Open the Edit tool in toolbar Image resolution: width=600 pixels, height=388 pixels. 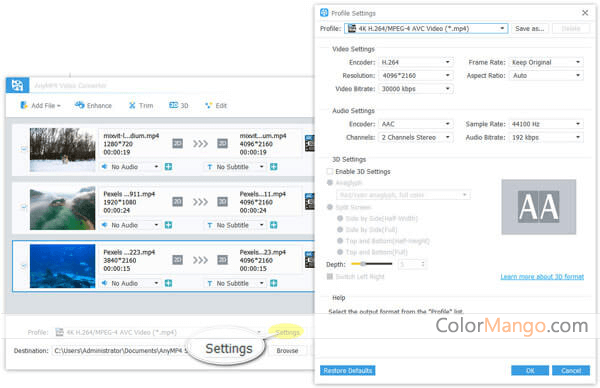coord(216,105)
